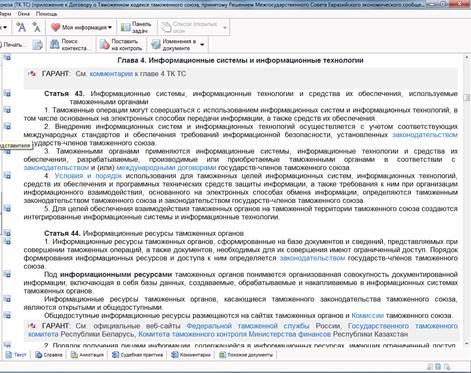Open законодательством link in paragraph 2 of Article 43
The width and height of the screenshot is (471, 373).
[x=425, y=135]
